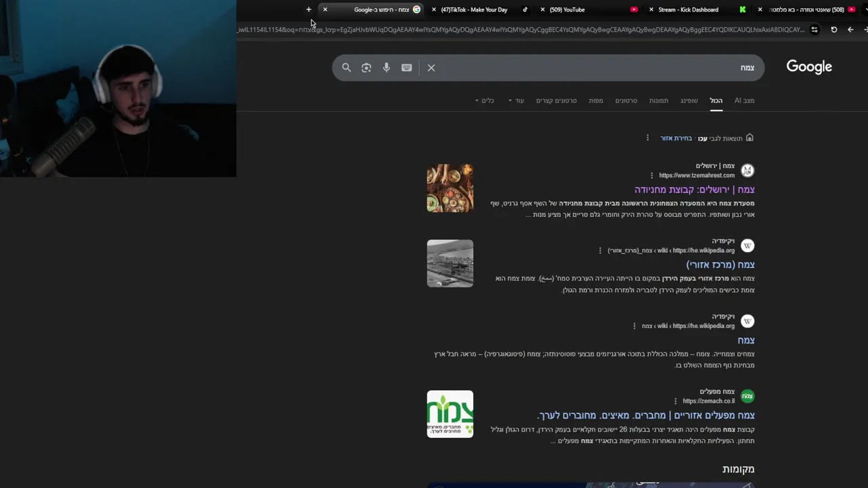
Task: Open the מצב AI search tab
Action: (744, 100)
